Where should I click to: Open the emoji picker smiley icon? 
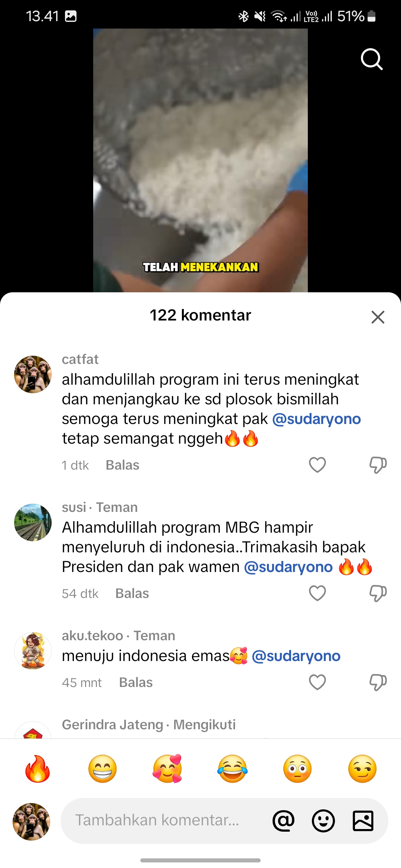323,821
